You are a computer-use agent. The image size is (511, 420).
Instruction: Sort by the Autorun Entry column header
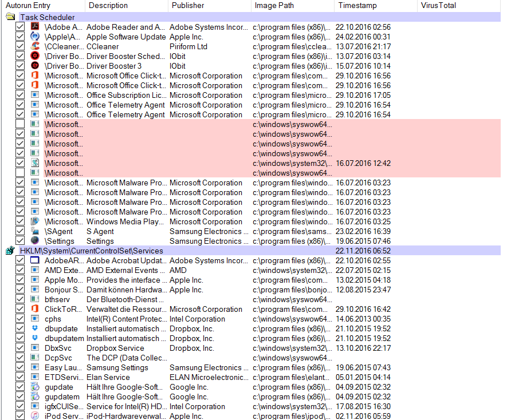point(43,6)
